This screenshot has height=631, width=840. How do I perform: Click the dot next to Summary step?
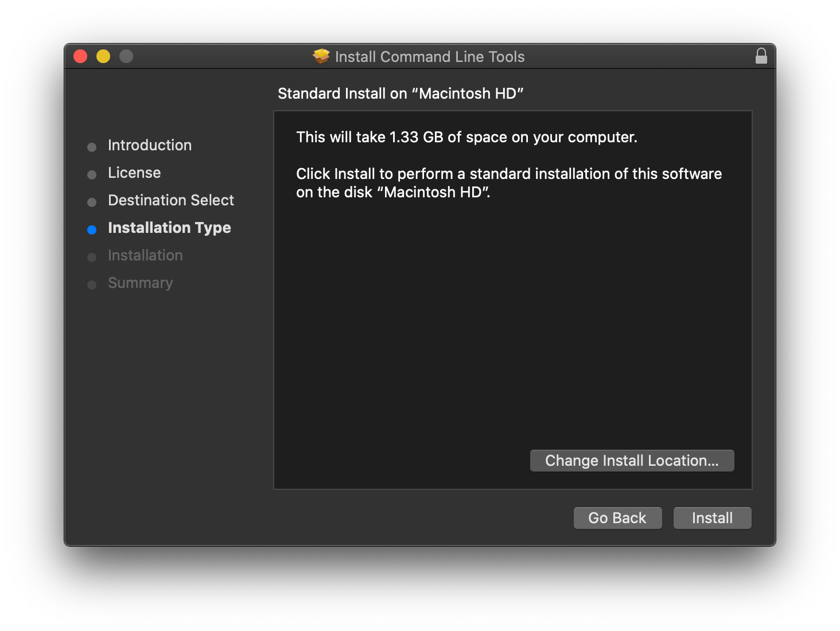coord(92,285)
